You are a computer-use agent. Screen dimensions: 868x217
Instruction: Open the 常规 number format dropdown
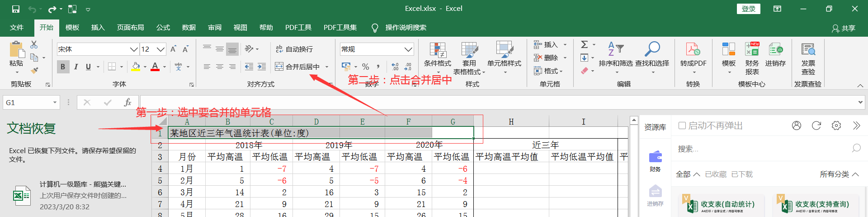[408, 49]
